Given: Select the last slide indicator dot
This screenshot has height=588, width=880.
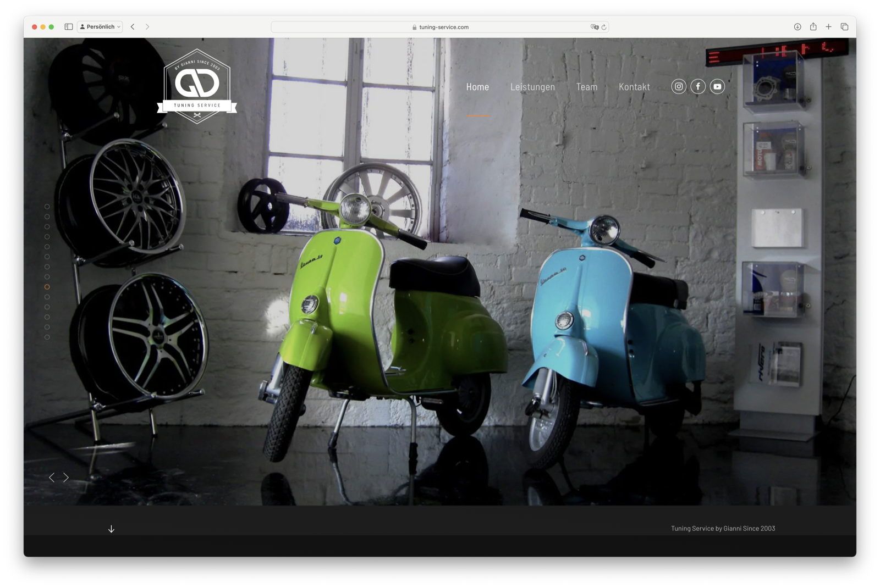Looking at the screenshot, I should pos(47,337).
